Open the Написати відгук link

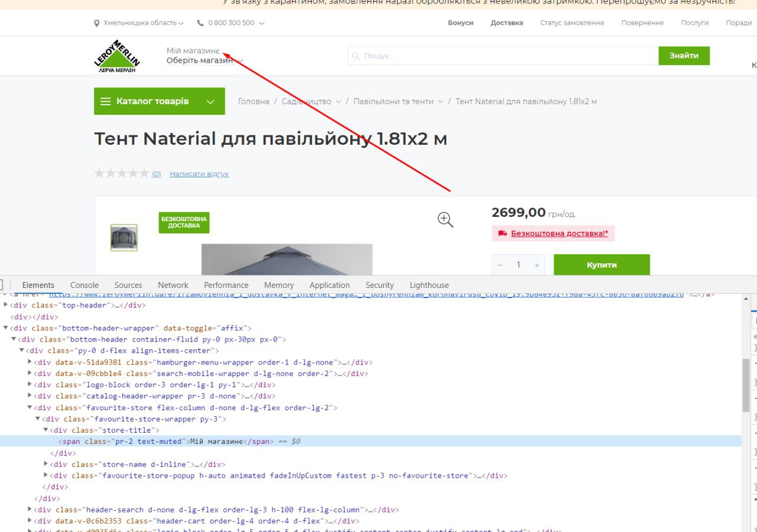tap(199, 174)
